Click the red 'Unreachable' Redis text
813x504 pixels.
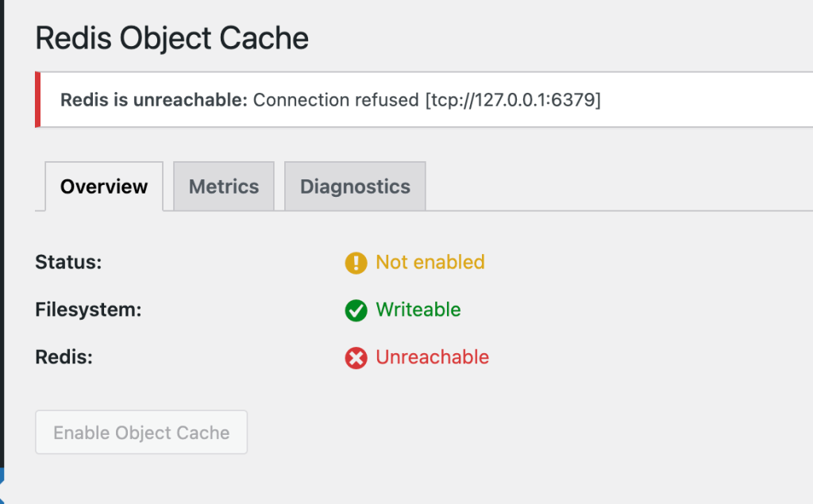[x=432, y=357]
